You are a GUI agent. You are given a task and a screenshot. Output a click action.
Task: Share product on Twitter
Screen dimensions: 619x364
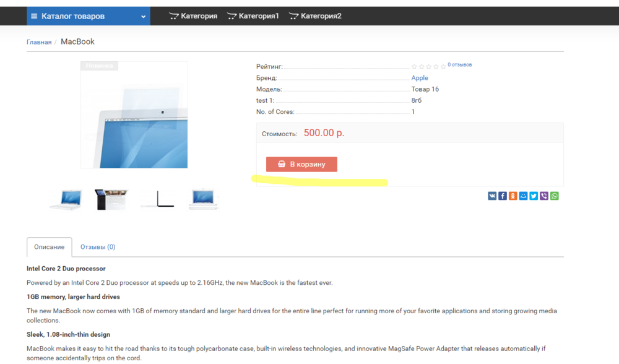click(534, 196)
